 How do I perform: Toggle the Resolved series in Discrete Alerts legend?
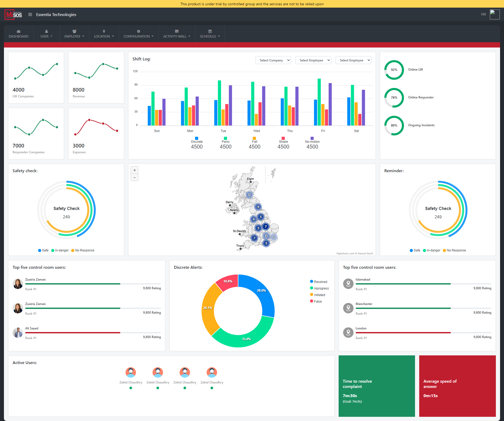pyautogui.click(x=318, y=282)
